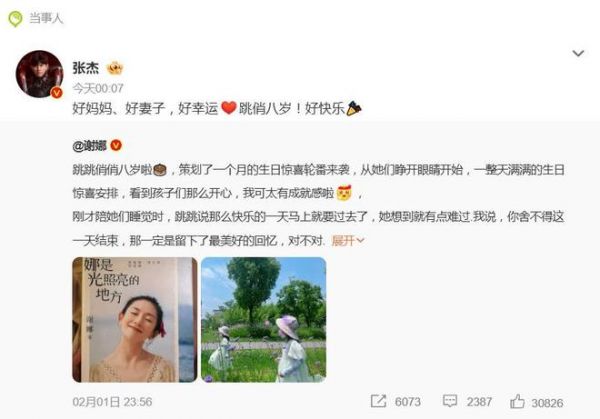Screen dimensions: 600x419
Task: Open the book cover photo thumbnail
Action: click(x=135, y=320)
